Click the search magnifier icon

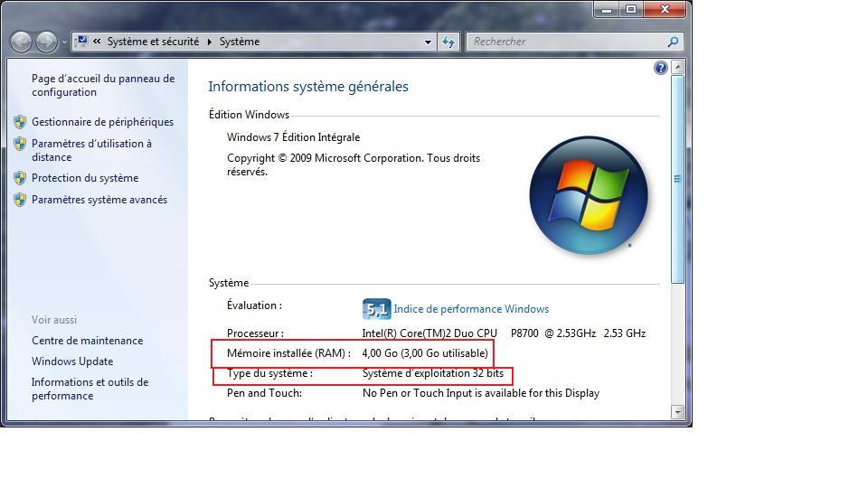[673, 42]
